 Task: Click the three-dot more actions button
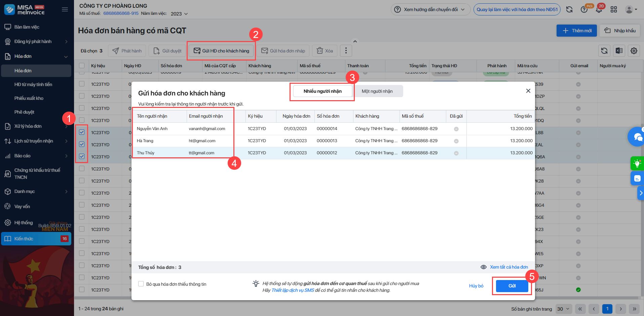(x=346, y=51)
